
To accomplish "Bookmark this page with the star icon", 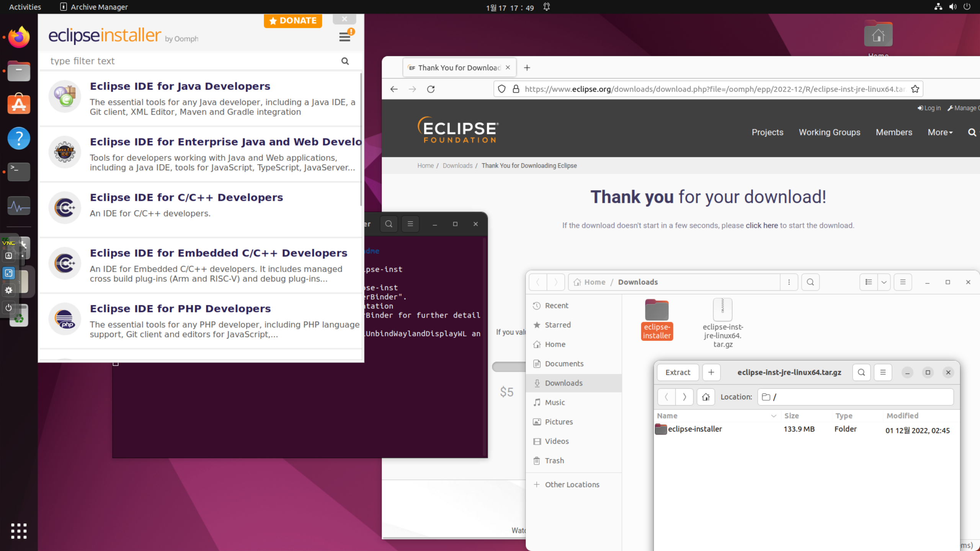I will 915,89.
